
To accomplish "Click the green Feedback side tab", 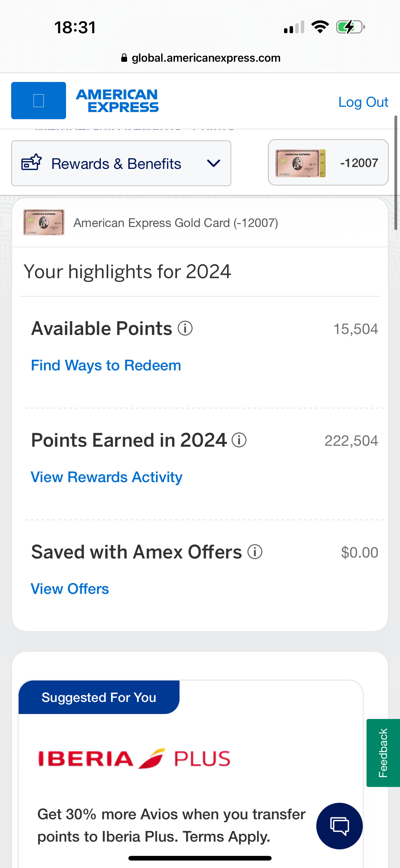I will click(383, 753).
